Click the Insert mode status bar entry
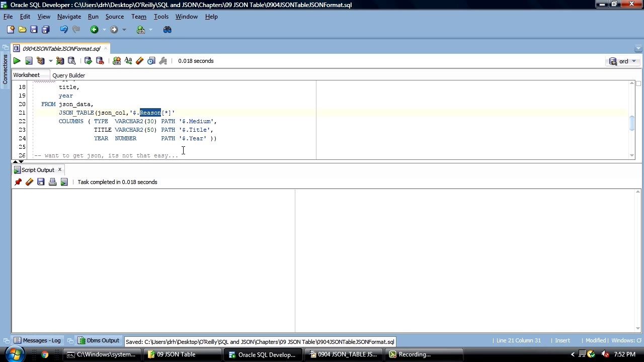The height and width of the screenshot is (362, 644). click(x=562, y=340)
